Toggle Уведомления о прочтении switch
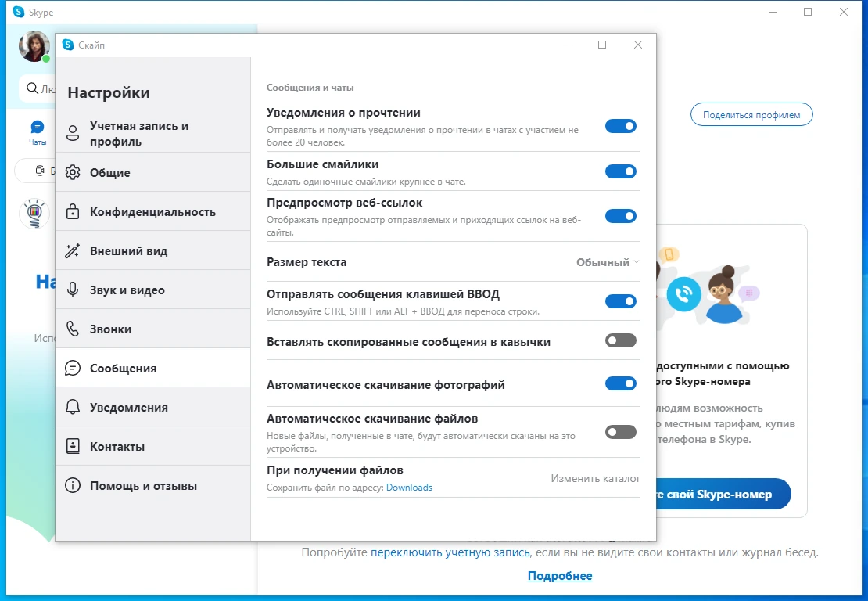 [621, 126]
